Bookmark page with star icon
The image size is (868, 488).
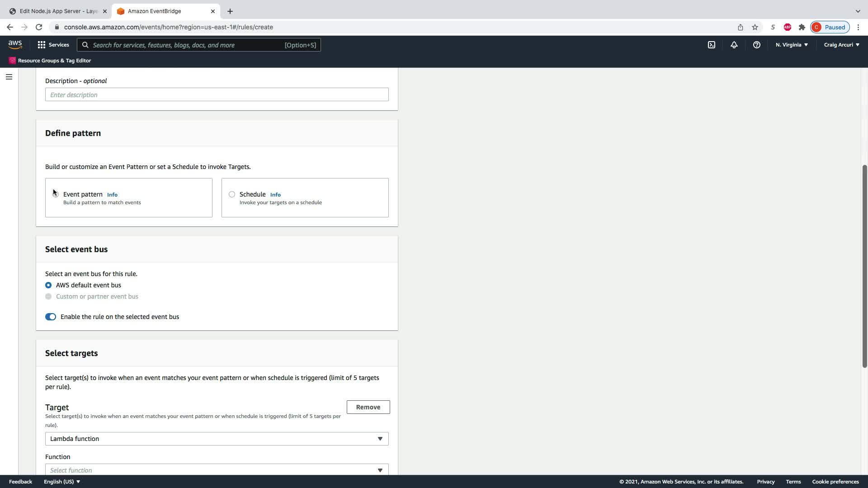755,27
